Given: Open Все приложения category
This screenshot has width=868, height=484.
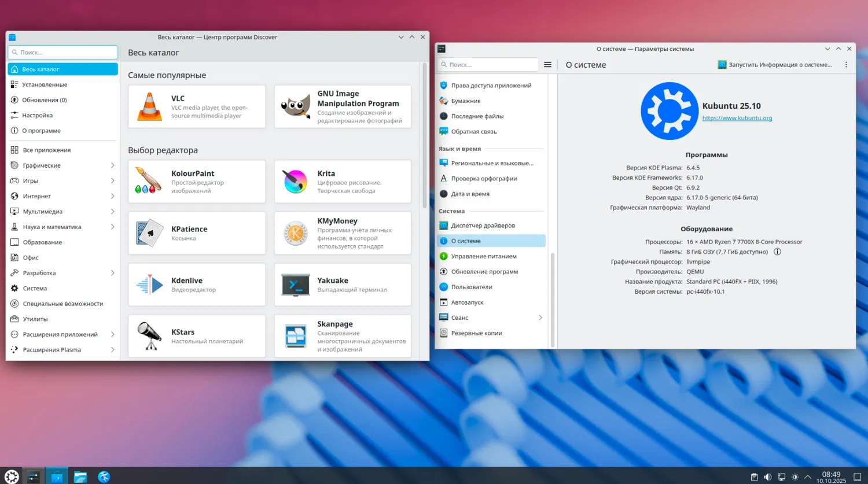Looking at the screenshot, I should [63, 150].
